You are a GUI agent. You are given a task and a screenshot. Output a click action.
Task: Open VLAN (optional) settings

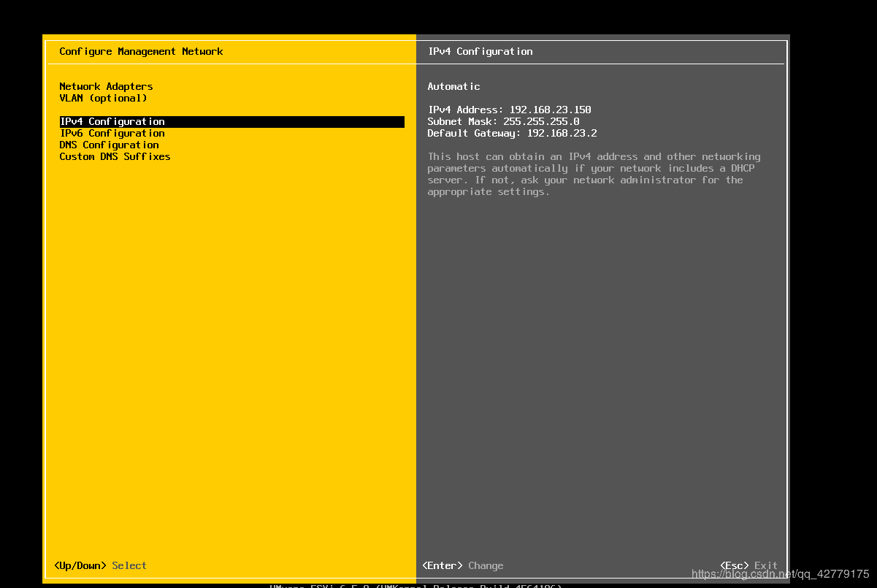point(103,98)
